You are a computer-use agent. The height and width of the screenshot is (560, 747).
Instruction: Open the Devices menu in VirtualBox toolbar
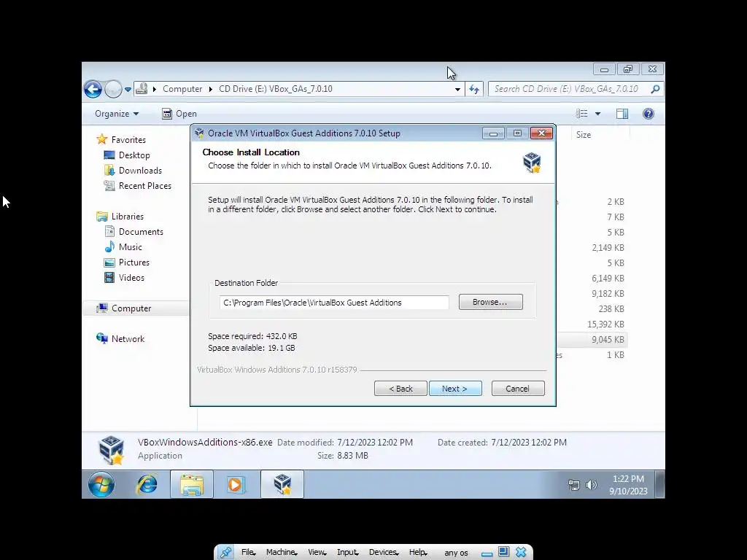(x=384, y=553)
